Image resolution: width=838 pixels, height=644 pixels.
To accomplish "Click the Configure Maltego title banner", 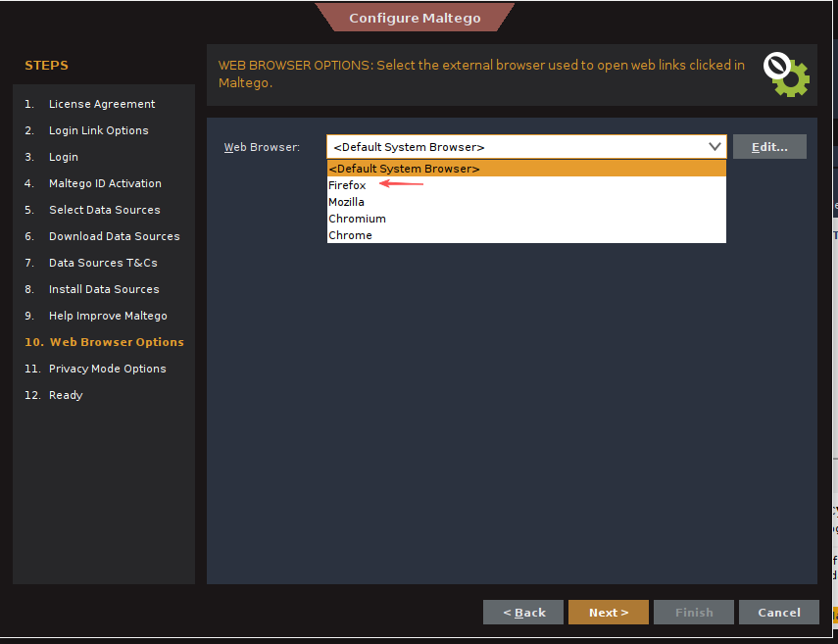I will [415, 18].
